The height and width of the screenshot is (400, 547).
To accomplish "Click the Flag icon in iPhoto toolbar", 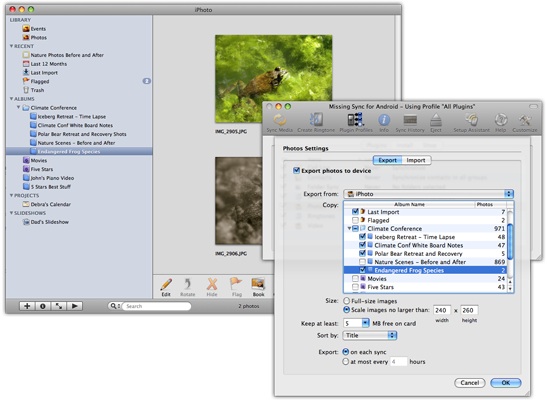I will point(236,284).
